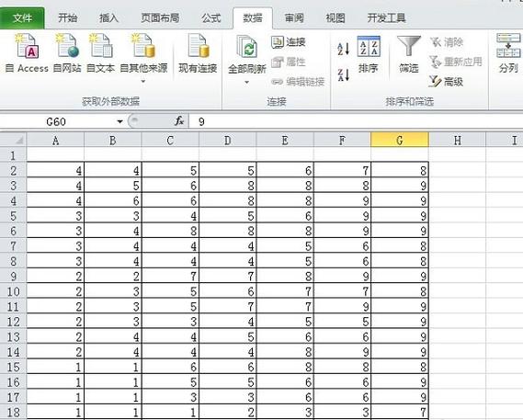
Task: Click the Refresh All (全部刷新) icon
Action: [247, 48]
